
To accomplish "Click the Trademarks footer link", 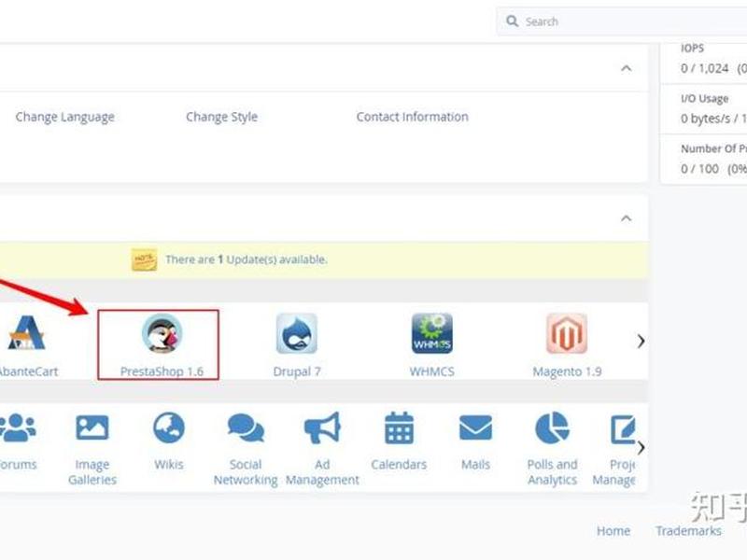I will 688,531.
